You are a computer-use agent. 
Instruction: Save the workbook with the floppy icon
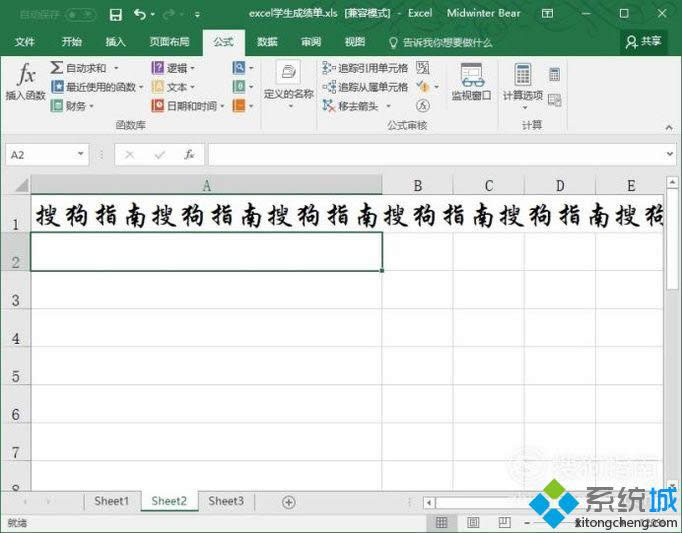[116, 15]
